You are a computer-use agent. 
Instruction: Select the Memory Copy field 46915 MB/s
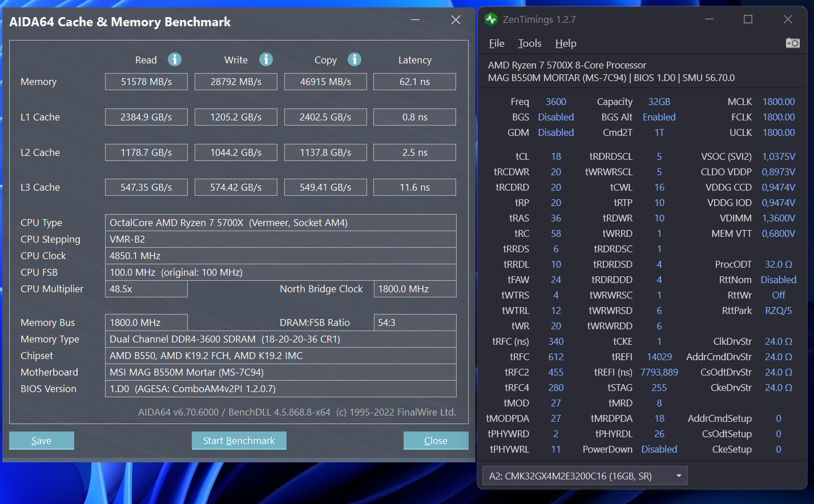coord(325,82)
